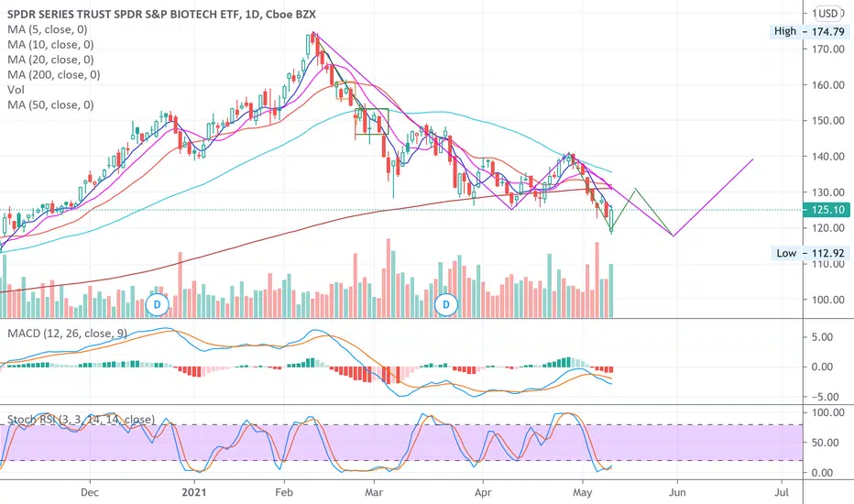This screenshot has width=854, height=504.
Task: Click the Jul label on time axis
Action: point(782,493)
